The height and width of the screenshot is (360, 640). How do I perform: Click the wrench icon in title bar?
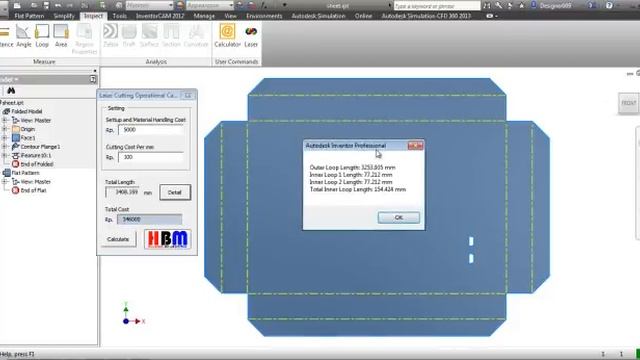click(x=499, y=5)
